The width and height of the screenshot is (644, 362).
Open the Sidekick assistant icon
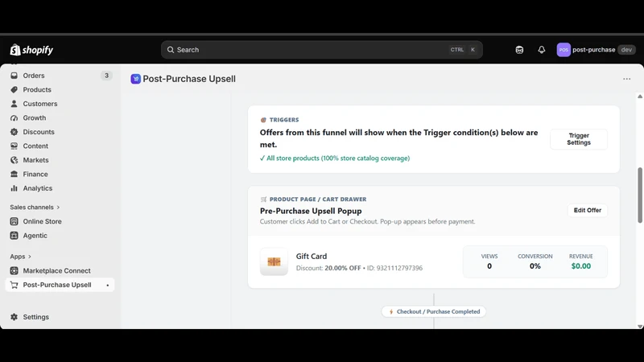click(519, 50)
